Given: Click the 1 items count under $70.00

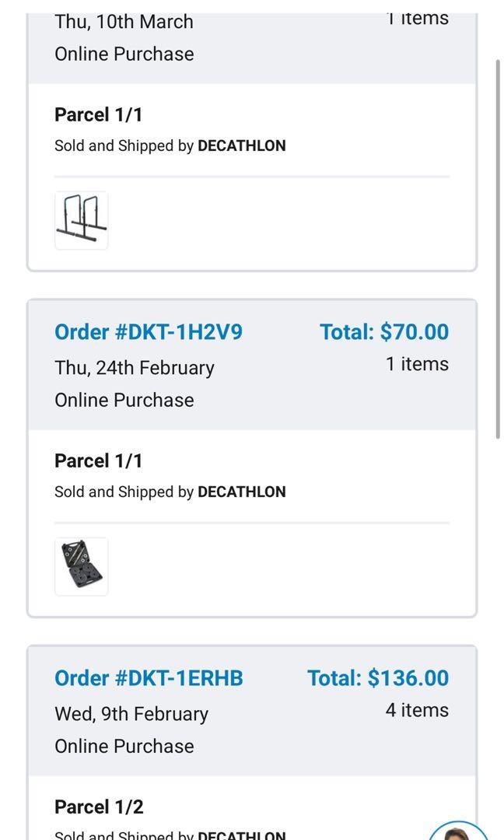Looking at the screenshot, I should (x=417, y=364).
